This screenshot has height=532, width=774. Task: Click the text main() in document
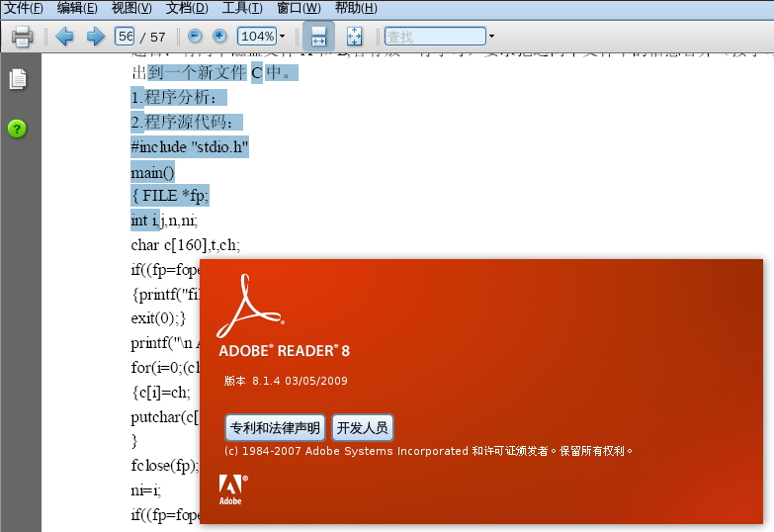coord(152,172)
